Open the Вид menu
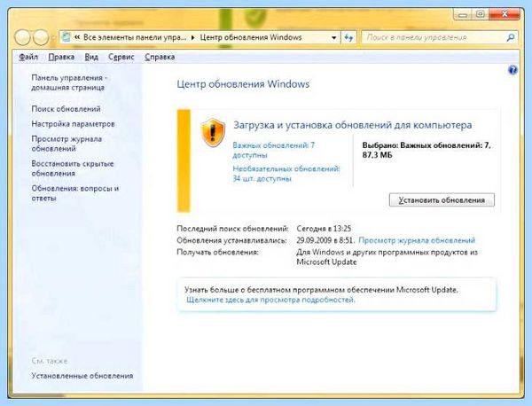The height and width of the screenshot is (406, 532). [91, 57]
